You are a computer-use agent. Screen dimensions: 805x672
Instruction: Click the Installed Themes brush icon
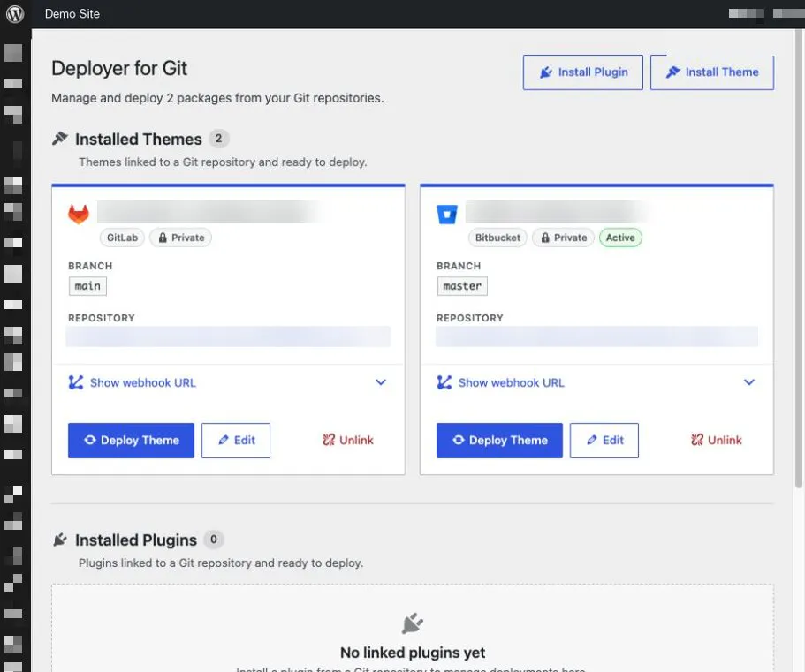pyautogui.click(x=60, y=139)
